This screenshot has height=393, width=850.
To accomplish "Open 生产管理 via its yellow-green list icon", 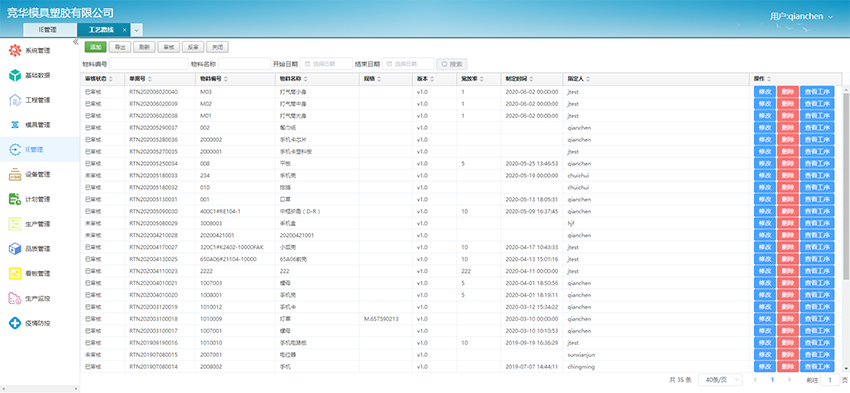I will (x=15, y=224).
